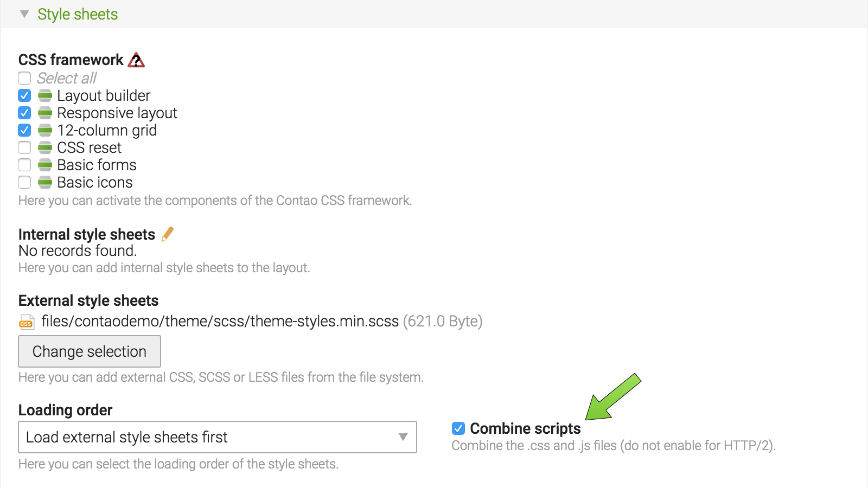Click the pencil icon beside Internal style sheets
Screen dimensions: 868x488
click(x=168, y=234)
